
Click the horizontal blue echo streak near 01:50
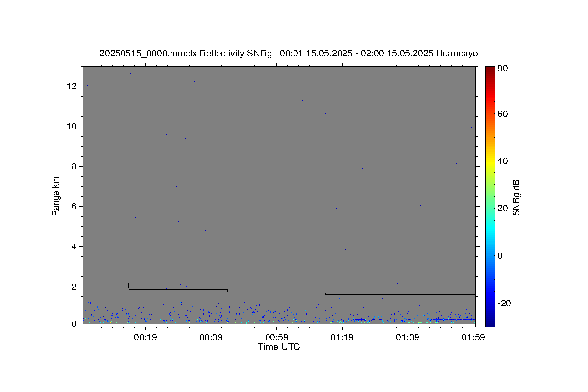point(454,320)
